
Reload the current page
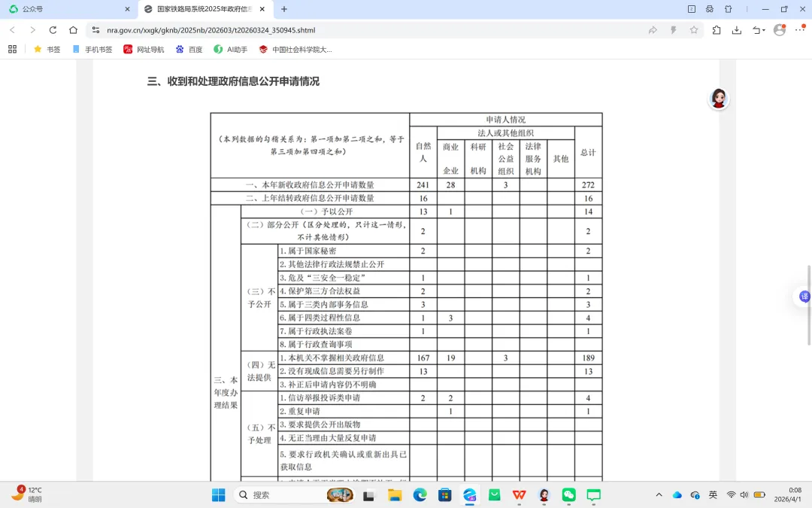53,30
